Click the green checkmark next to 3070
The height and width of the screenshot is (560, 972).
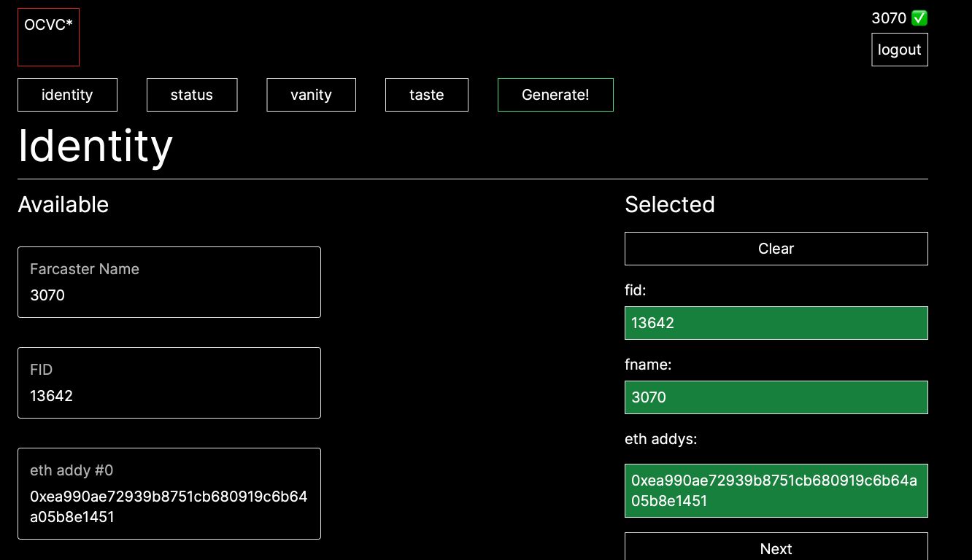919,18
